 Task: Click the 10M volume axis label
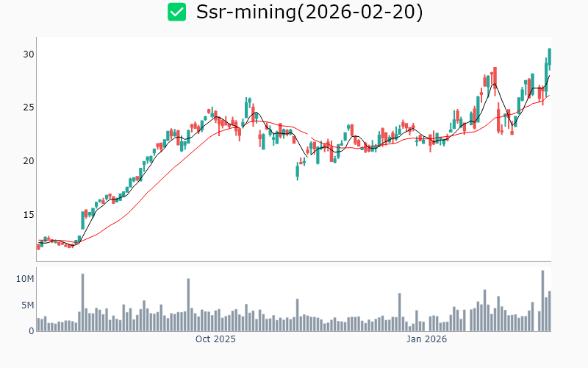[x=24, y=279]
